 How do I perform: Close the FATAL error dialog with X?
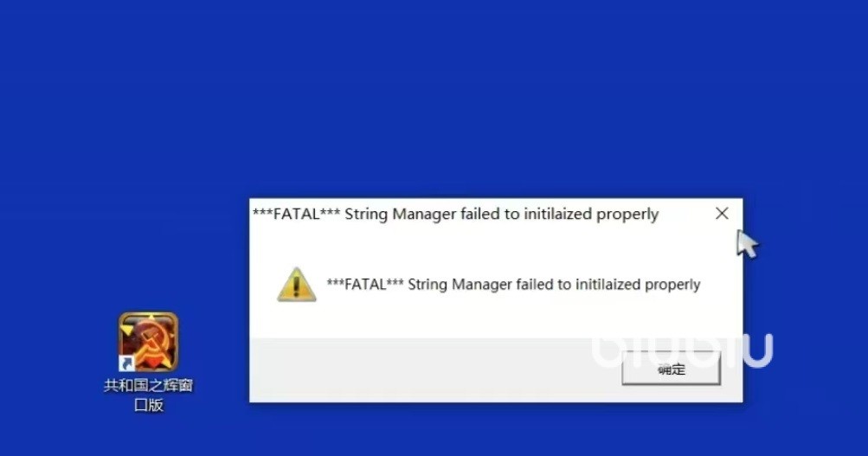[722, 214]
